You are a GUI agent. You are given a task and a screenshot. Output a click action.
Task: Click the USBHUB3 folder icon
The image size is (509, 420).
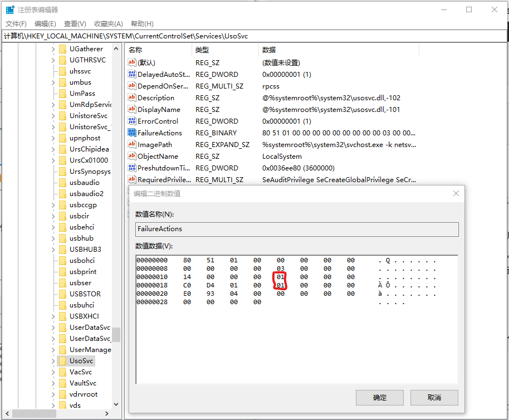pyautogui.click(x=63, y=250)
